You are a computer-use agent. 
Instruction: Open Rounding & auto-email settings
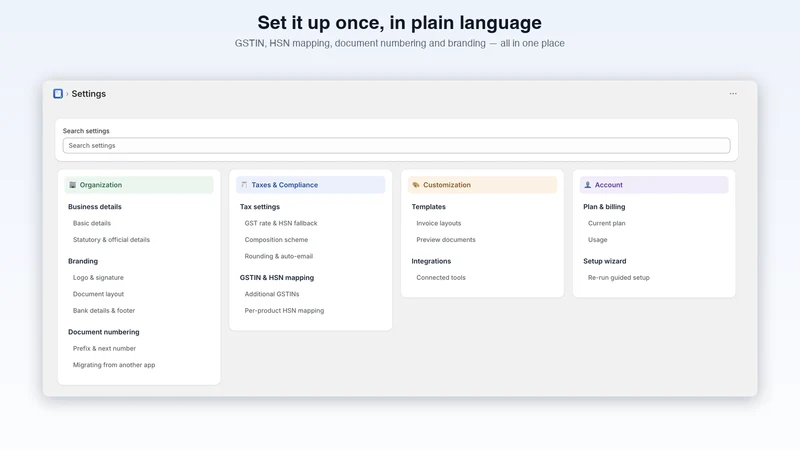click(x=279, y=257)
